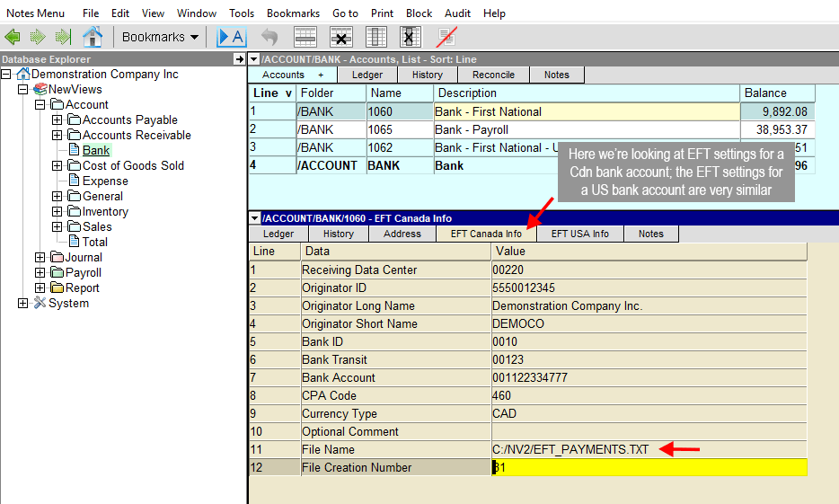Switch to the EFT USA Info tab
Image resolution: width=839 pixels, height=504 pixels.
pos(580,234)
